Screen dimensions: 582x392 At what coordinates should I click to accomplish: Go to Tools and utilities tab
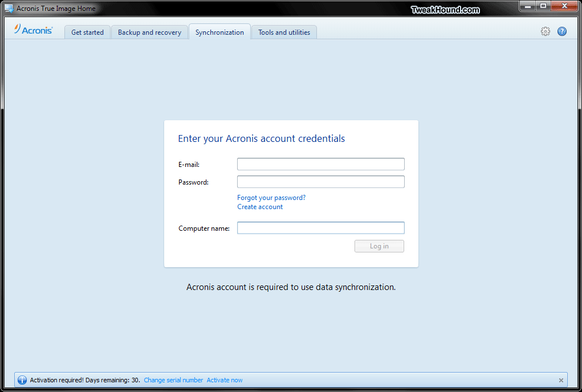[x=284, y=32]
